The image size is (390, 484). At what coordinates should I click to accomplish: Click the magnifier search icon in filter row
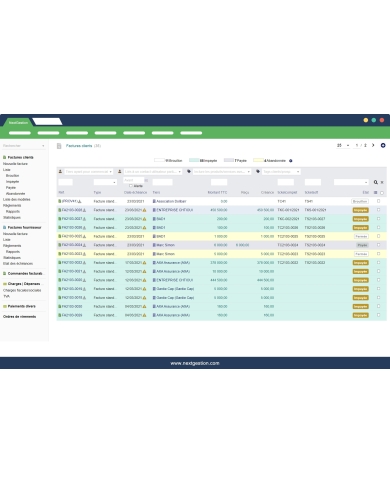coord(376,182)
